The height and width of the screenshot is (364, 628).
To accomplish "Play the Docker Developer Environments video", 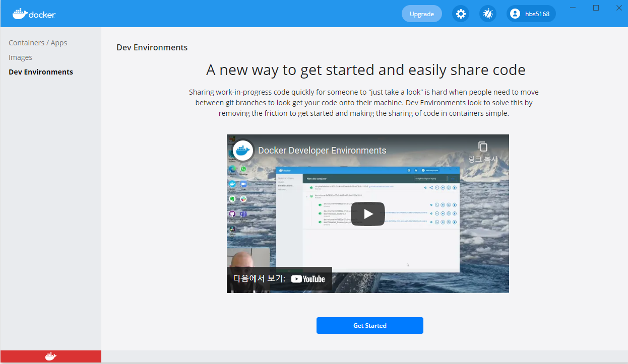I will 368,214.
